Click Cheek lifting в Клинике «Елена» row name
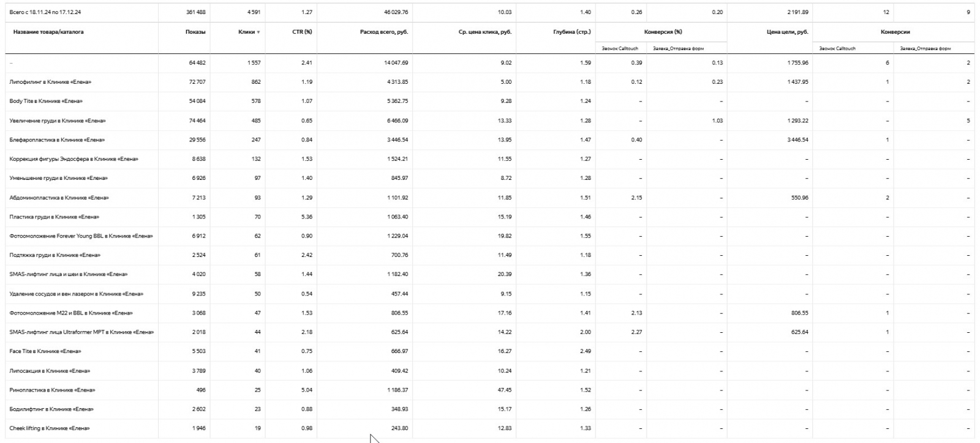 50,428
